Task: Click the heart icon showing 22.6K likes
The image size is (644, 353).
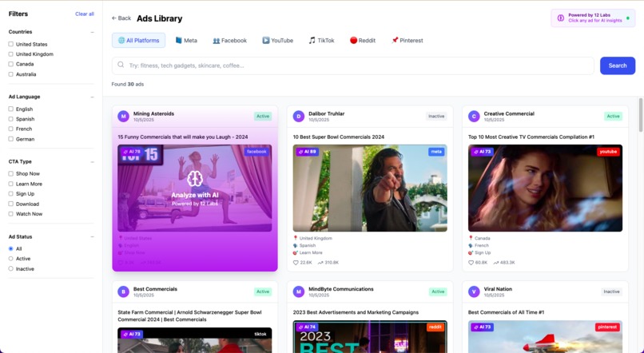Action: pos(296,263)
